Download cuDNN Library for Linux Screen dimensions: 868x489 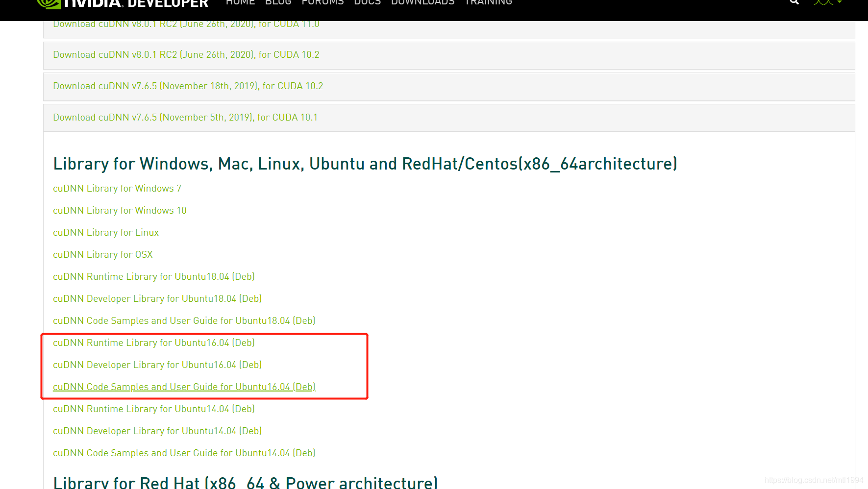[x=106, y=233]
